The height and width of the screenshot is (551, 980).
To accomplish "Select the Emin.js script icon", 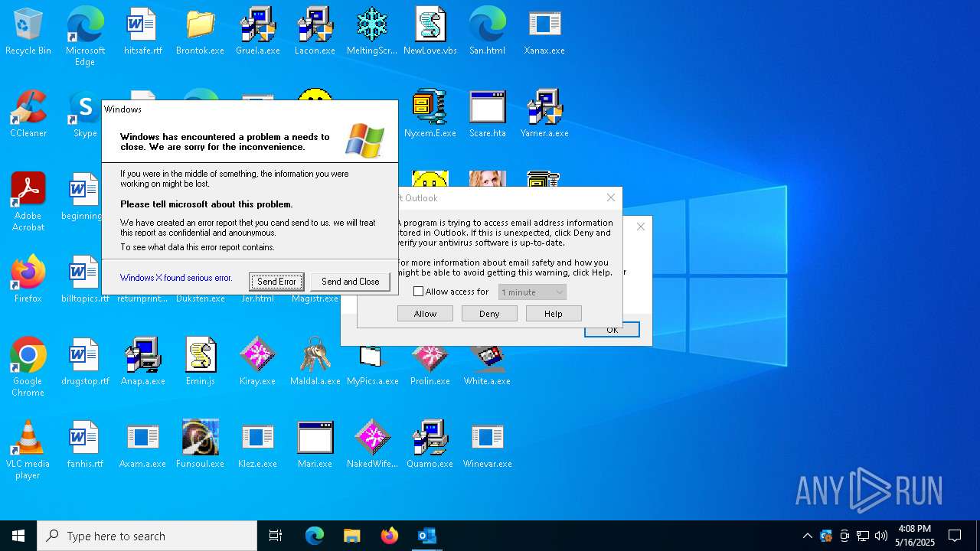I will pyautogui.click(x=200, y=362).
